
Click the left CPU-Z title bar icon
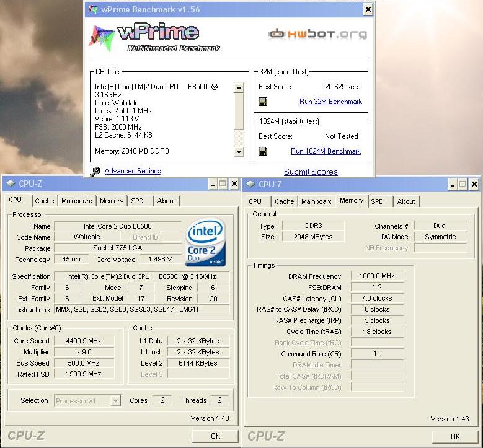tap(11, 183)
